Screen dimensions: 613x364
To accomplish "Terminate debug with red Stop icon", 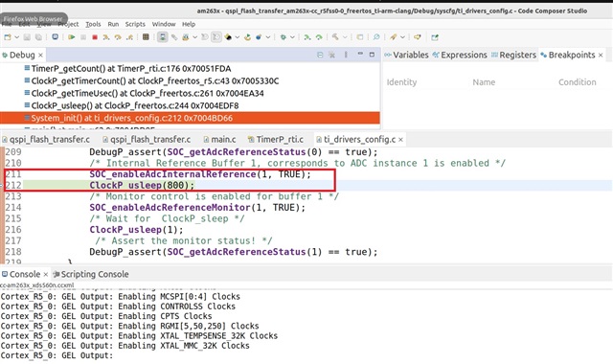I will tap(95, 37).
